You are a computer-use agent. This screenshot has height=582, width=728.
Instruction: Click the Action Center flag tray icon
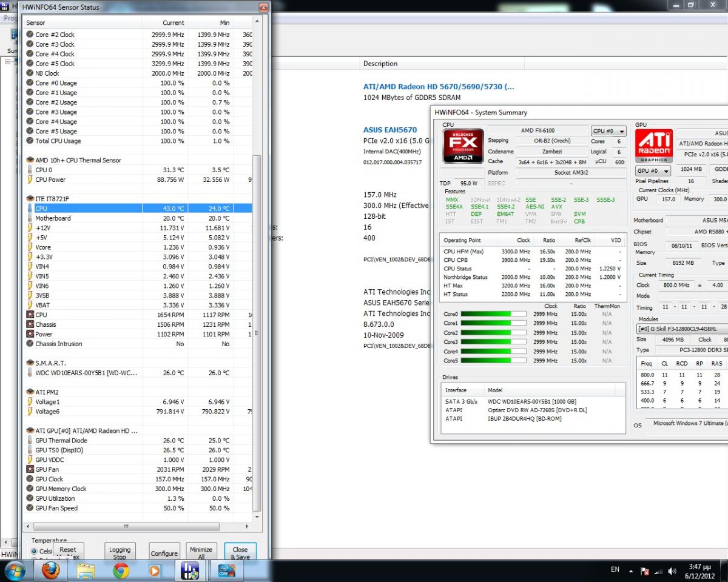pyautogui.click(x=645, y=571)
